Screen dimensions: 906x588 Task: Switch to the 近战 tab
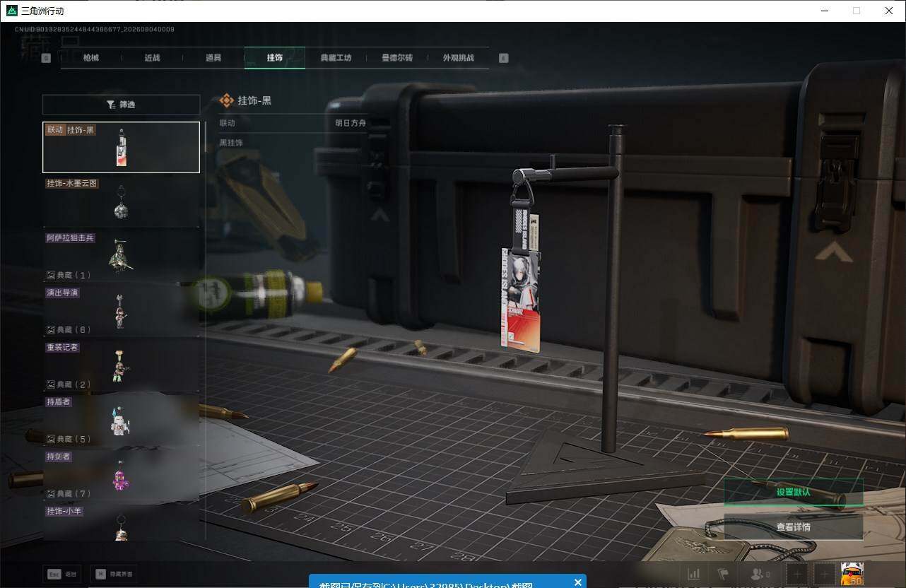coord(152,58)
